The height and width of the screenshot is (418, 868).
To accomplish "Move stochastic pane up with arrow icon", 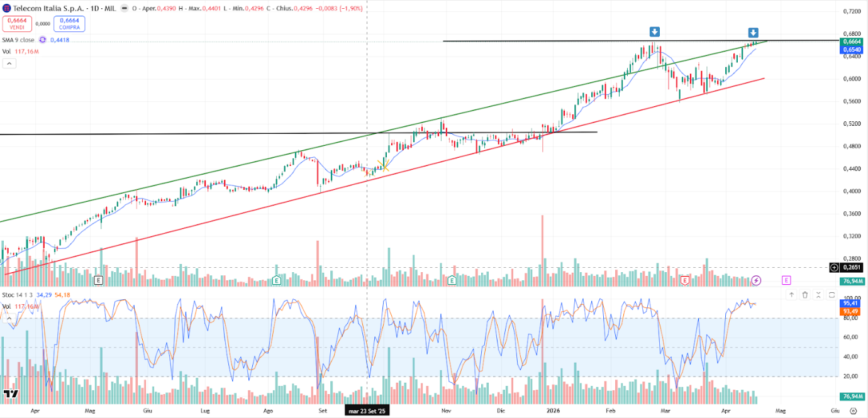I will click(x=791, y=295).
